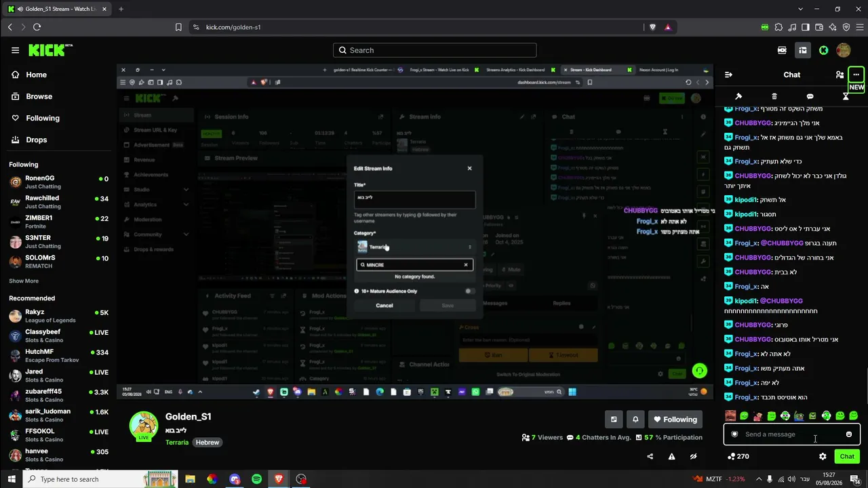Viewport: 868px width, 488px height.
Task: Open the profile avatar menu in Kick header
Action: coord(844,50)
